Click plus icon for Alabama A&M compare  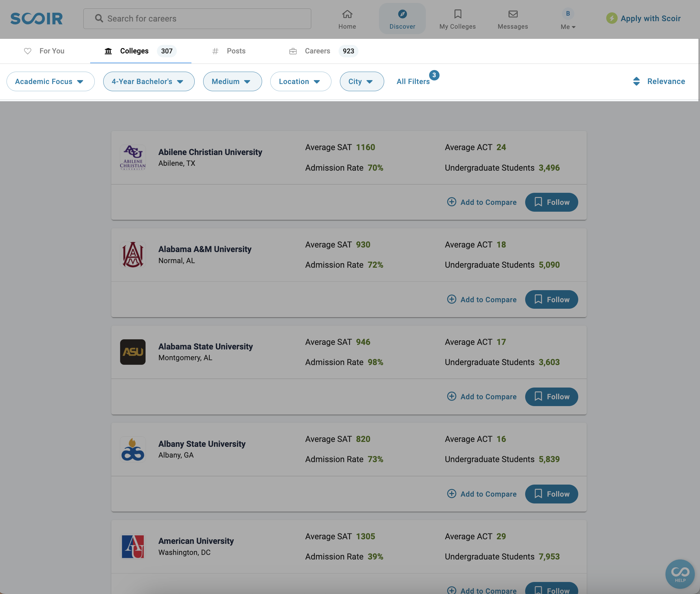pos(452,299)
